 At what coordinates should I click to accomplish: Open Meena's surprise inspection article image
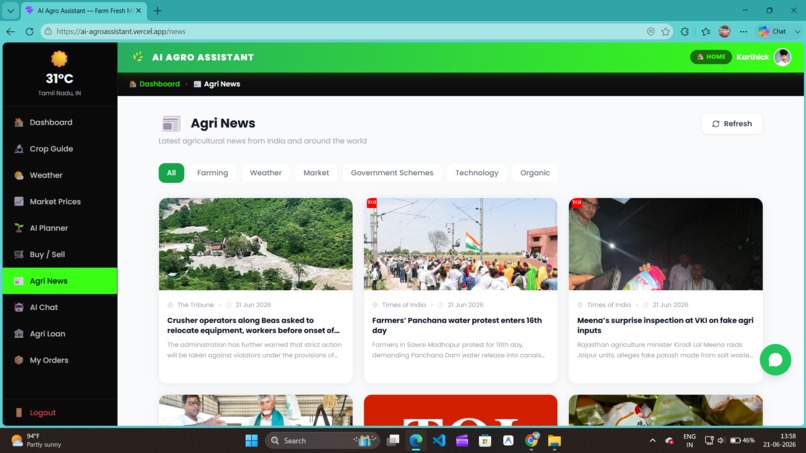click(x=666, y=244)
